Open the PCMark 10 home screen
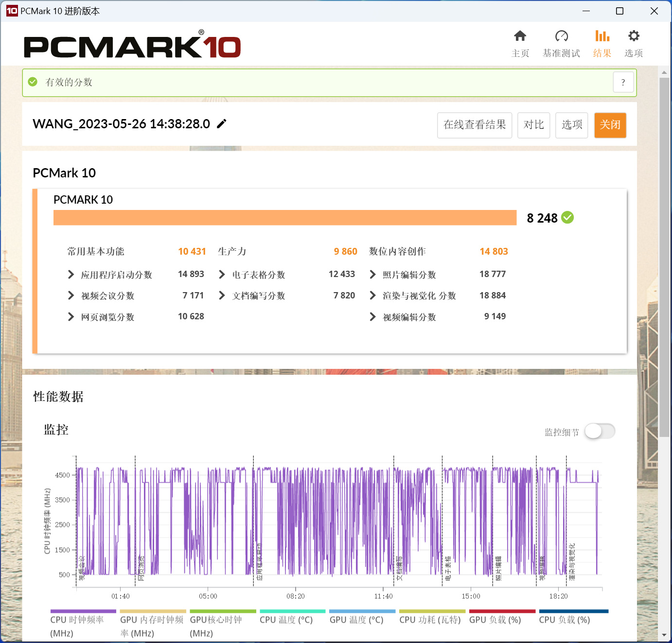 pos(520,43)
